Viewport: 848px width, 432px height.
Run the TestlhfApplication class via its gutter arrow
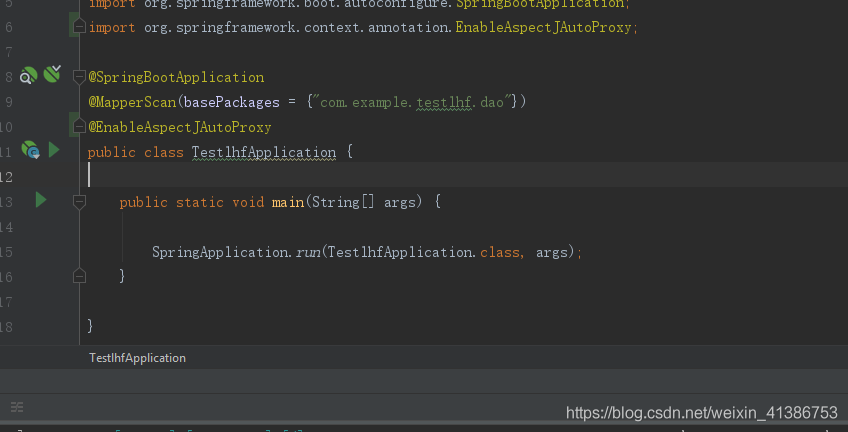point(54,150)
